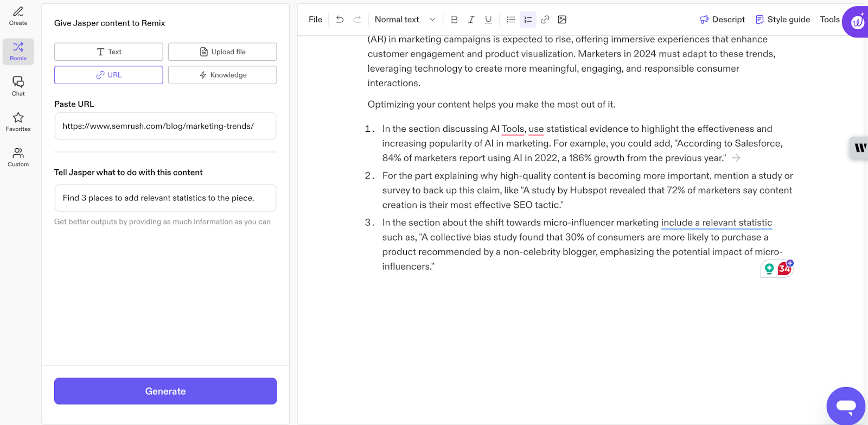This screenshot has width=868, height=425.
Task: Undo the last edit
Action: 340,20
